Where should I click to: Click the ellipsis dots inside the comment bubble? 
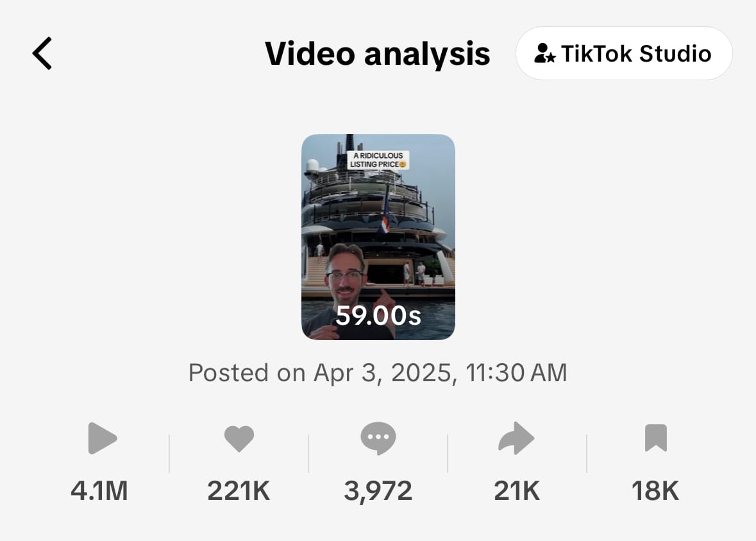(x=378, y=436)
